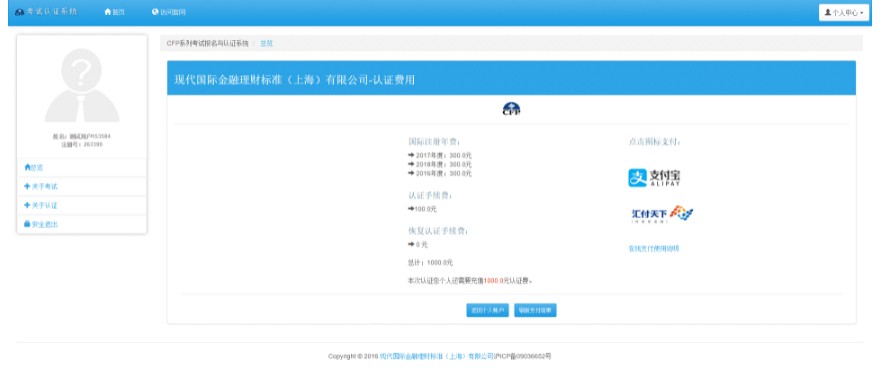Click the 考试认证系统 brand logo in navbar
Image resolution: width=882 pixels, height=388 pixels.
(x=47, y=12)
